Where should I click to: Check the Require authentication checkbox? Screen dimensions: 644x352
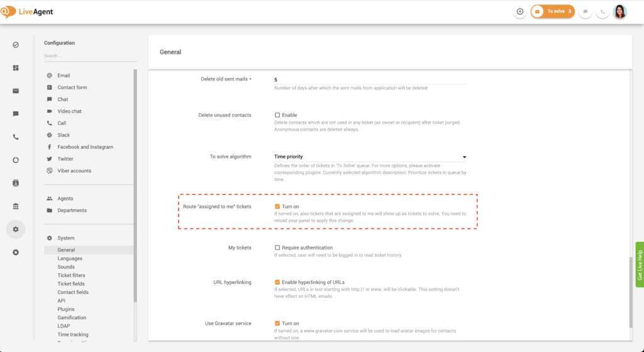click(x=277, y=248)
